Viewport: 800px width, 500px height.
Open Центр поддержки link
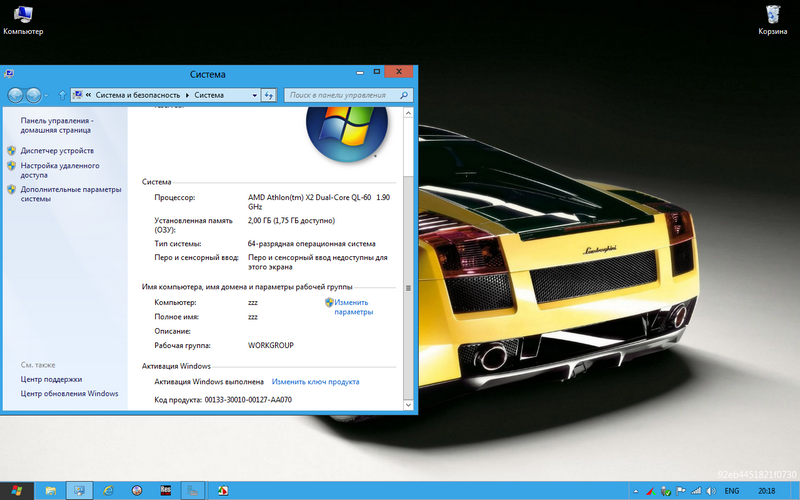[x=51, y=379]
